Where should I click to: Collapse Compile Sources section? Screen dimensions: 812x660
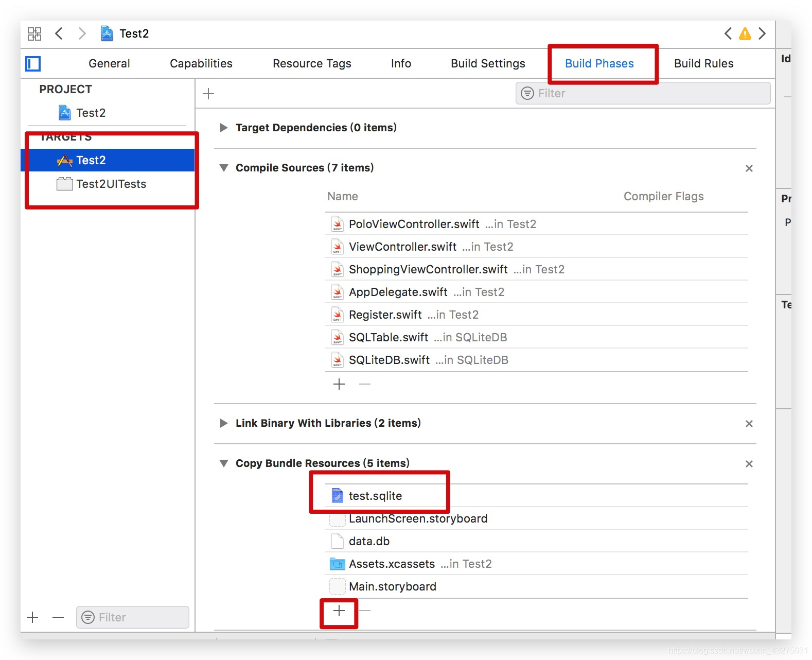(223, 168)
